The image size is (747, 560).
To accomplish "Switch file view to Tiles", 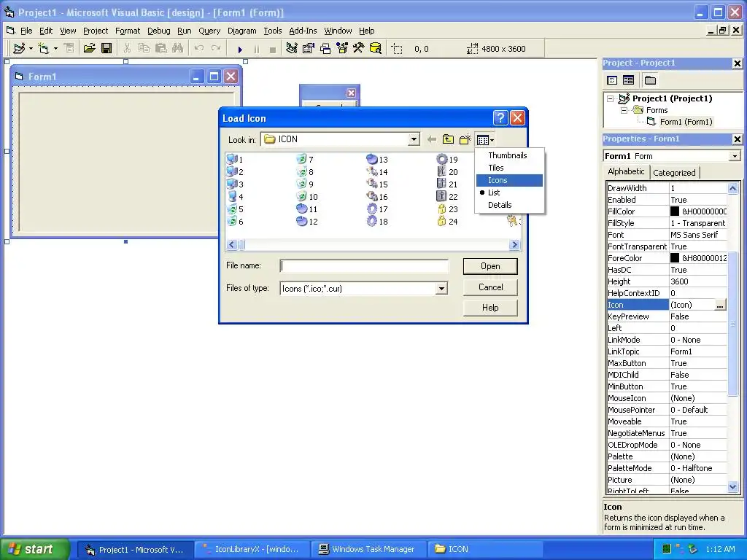I will [495, 168].
